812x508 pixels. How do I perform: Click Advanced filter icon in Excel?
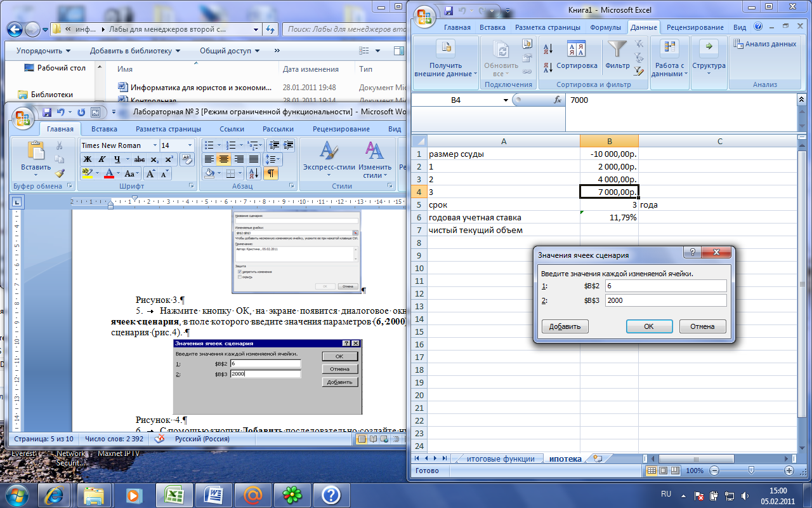click(x=639, y=71)
